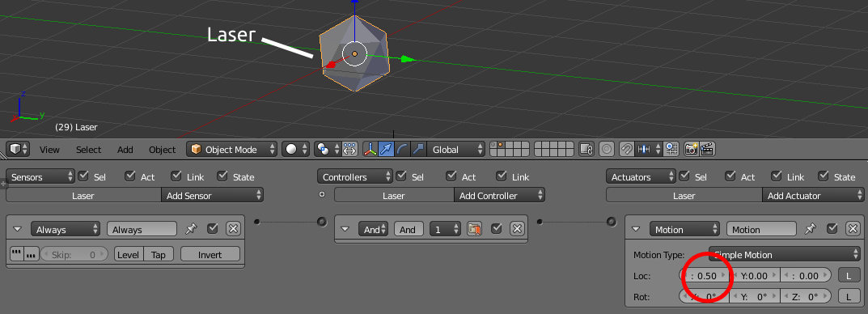Enable the scale manipulator icon
This screenshot has height=314, width=868.
coord(418,150)
